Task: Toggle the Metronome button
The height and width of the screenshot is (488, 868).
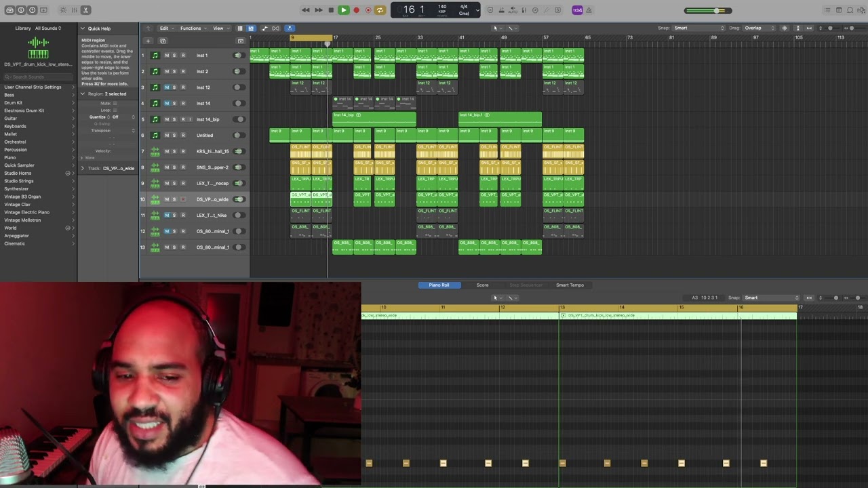Action: point(589,10)
